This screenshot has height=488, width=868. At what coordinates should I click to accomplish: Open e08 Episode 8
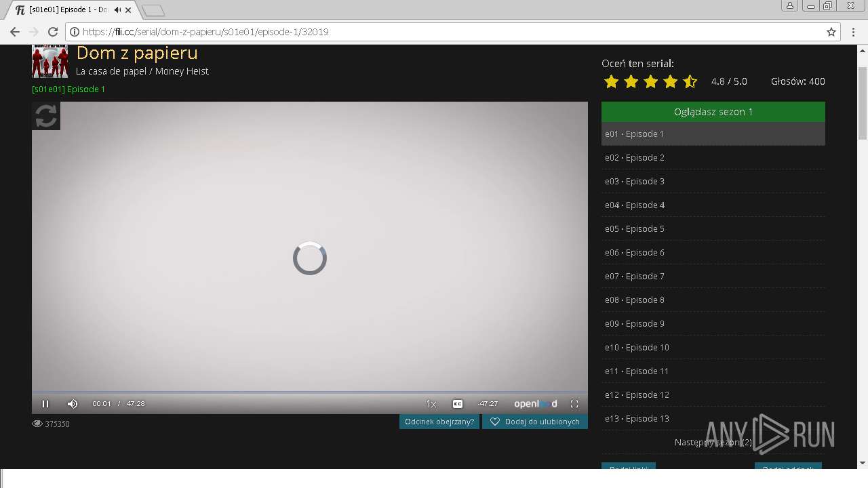(713, 300)
